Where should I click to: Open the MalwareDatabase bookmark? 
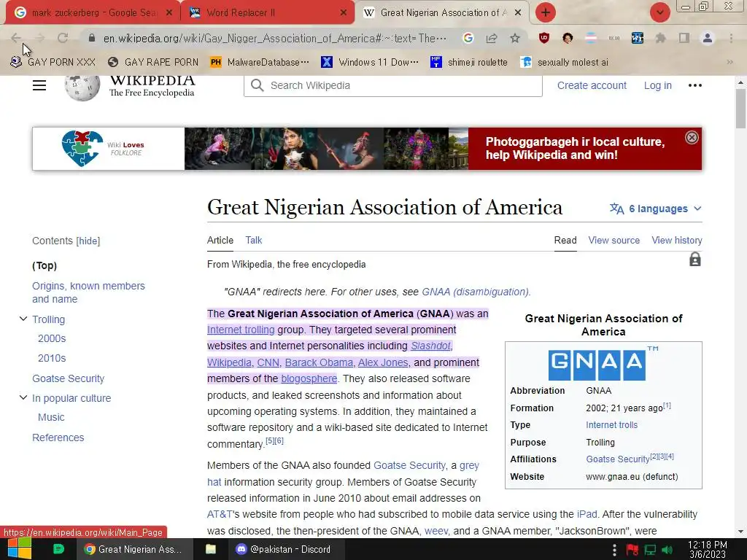coord(260,62)
